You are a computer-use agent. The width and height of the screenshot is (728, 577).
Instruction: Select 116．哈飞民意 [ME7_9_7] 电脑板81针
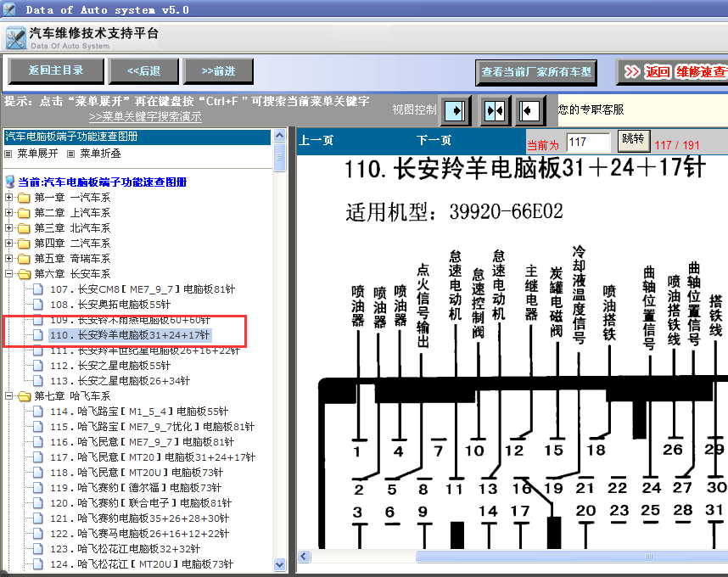[142, 442]
